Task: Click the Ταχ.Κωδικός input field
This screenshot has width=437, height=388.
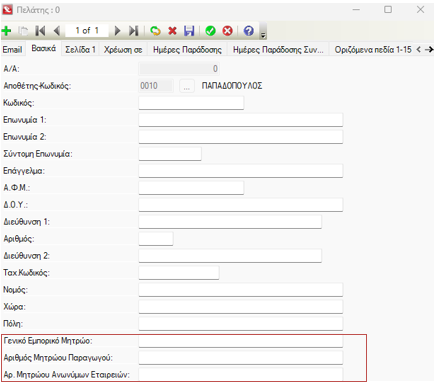Action: click(179, 273)
